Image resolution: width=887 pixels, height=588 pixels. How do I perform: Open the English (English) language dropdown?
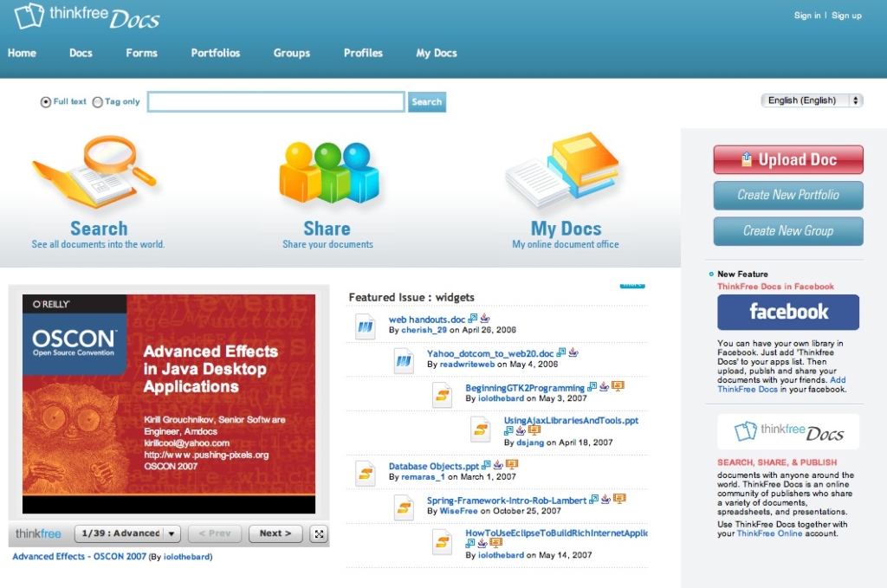(812, 100)
